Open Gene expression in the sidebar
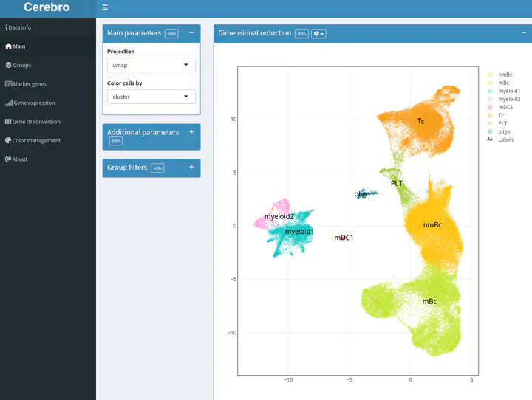The width and height of the screenshot is (532, 400). 33,103
